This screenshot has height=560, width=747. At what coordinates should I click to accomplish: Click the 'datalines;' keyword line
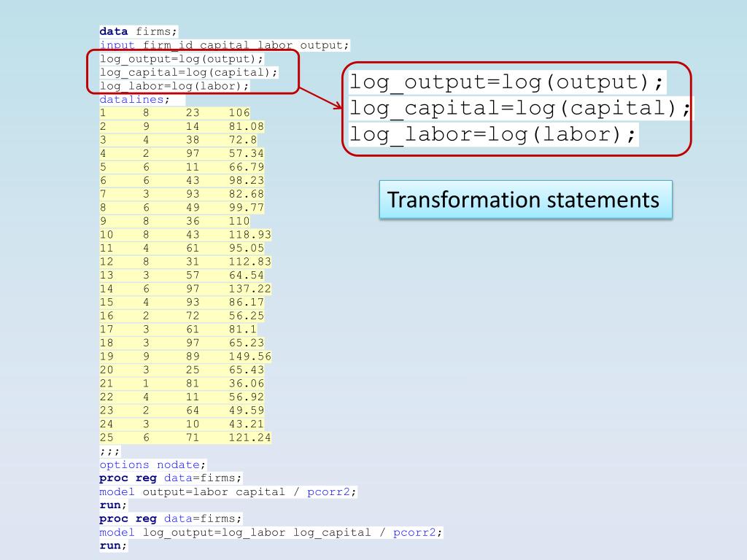[134, 99]
